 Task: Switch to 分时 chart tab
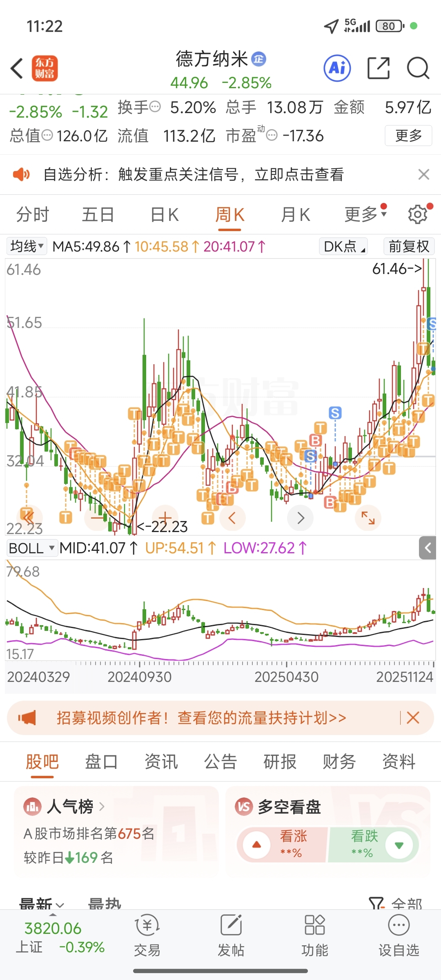pyautogui.click(x=33, y=214)
